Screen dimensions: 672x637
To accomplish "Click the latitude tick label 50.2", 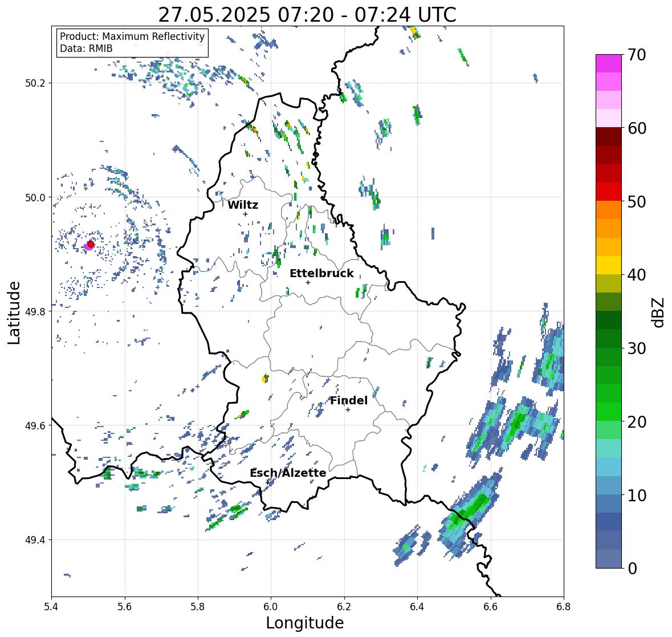I will [x=35, y=83].
